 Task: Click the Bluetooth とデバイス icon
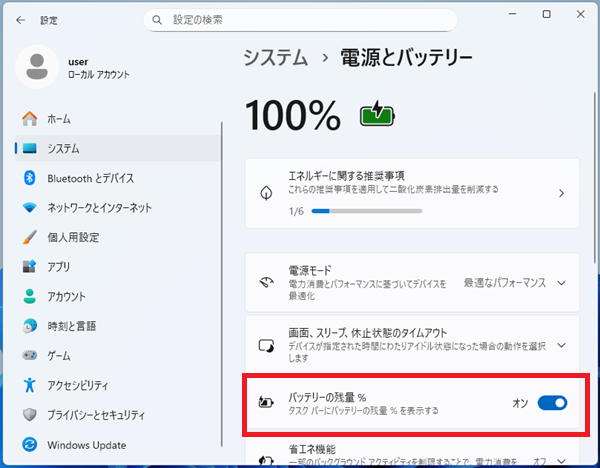pyautogui.click(x=29, y=178)
